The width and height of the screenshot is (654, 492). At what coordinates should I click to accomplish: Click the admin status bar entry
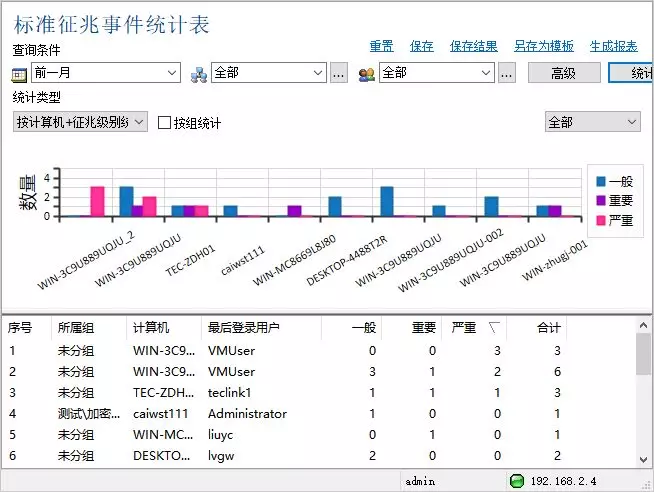(x=420, y=482)
